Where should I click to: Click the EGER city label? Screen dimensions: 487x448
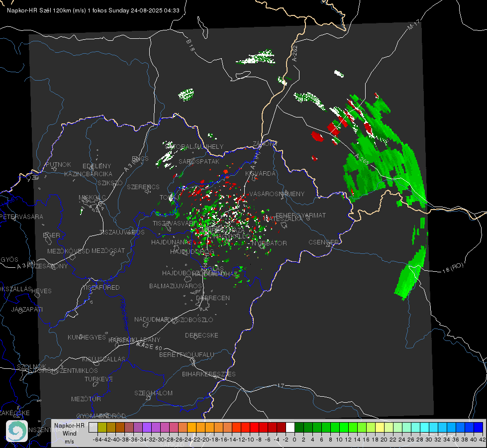(x=52, y=235)
